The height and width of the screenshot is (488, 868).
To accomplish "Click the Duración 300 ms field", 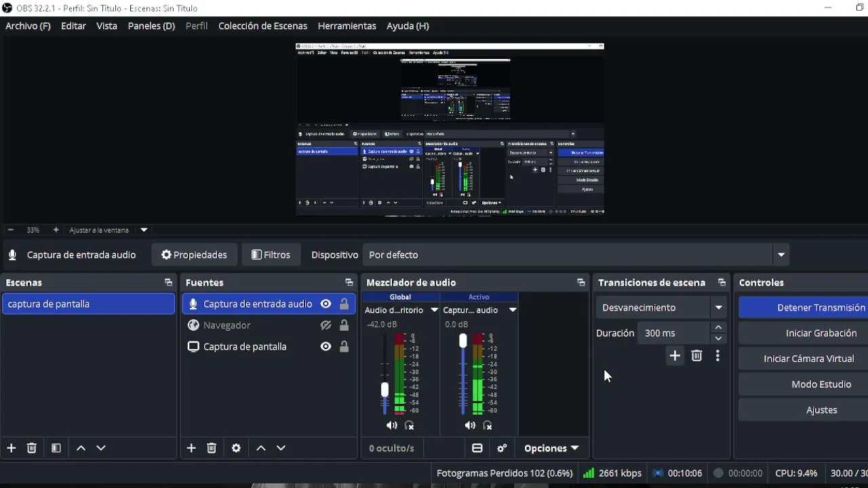I will [674, 333].
